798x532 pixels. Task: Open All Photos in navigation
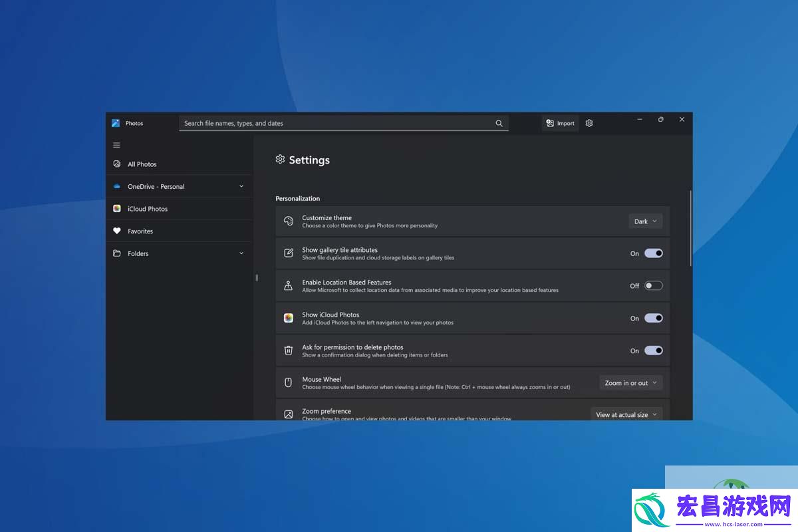click(180, 164)
